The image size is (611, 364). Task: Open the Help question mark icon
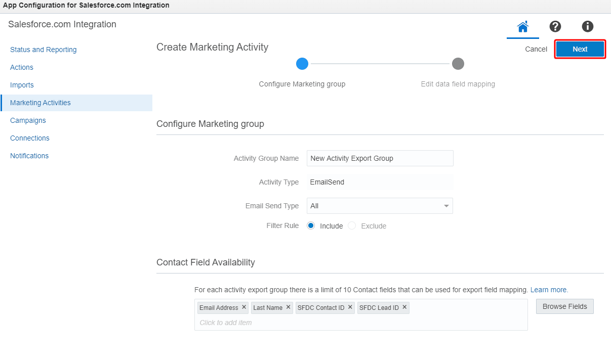[x=555, y=26]
